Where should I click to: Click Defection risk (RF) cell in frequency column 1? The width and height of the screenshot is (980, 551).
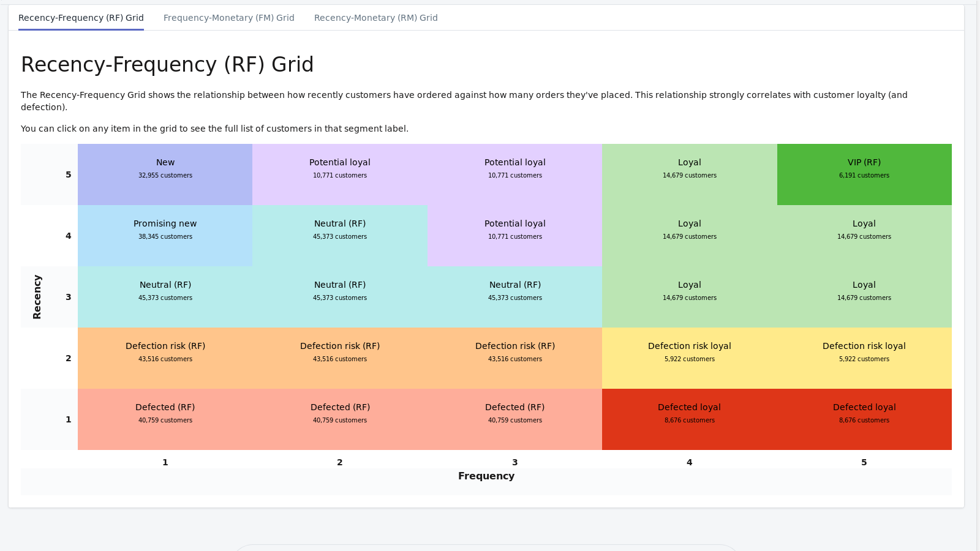point(165,358)
